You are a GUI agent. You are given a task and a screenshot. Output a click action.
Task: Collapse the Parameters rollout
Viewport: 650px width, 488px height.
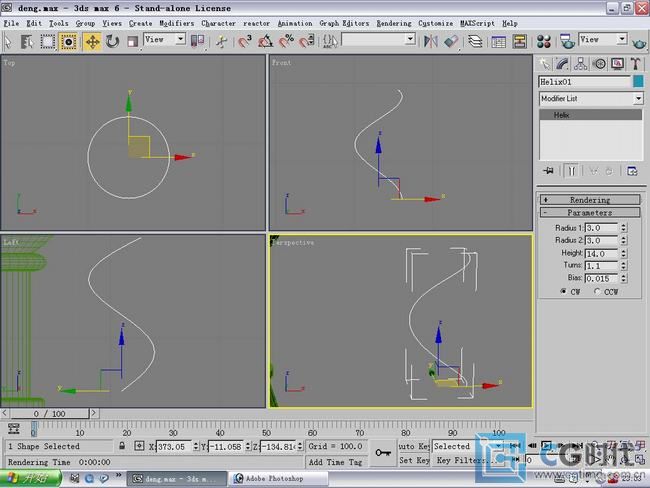tap(589, 212)
